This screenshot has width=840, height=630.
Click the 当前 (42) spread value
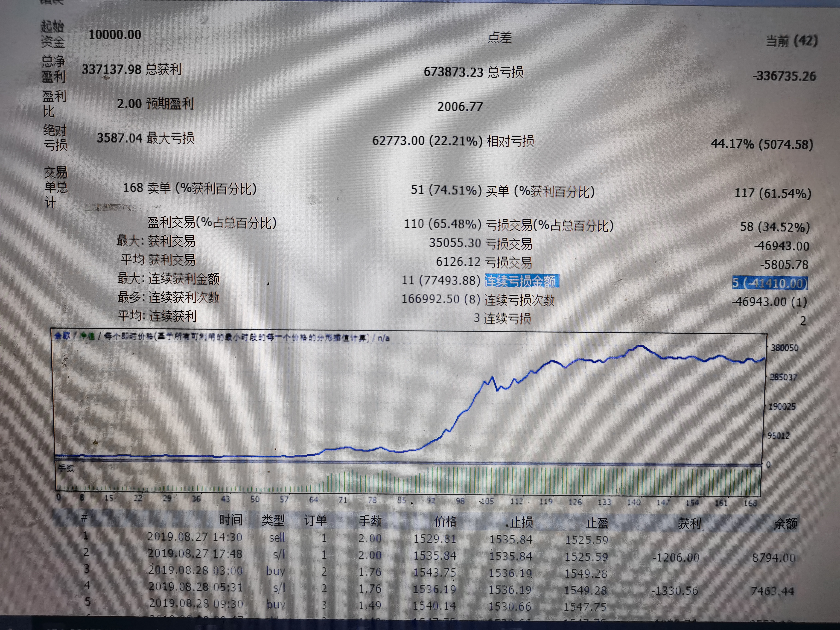click(x=792, y=41)
